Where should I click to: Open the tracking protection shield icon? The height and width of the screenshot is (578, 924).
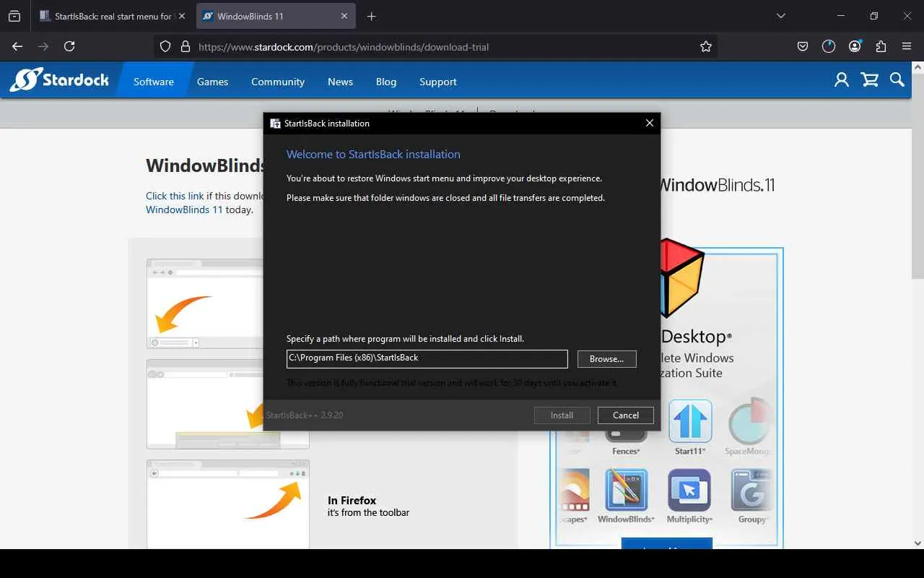pyautogui.click(x=165, y=47)
